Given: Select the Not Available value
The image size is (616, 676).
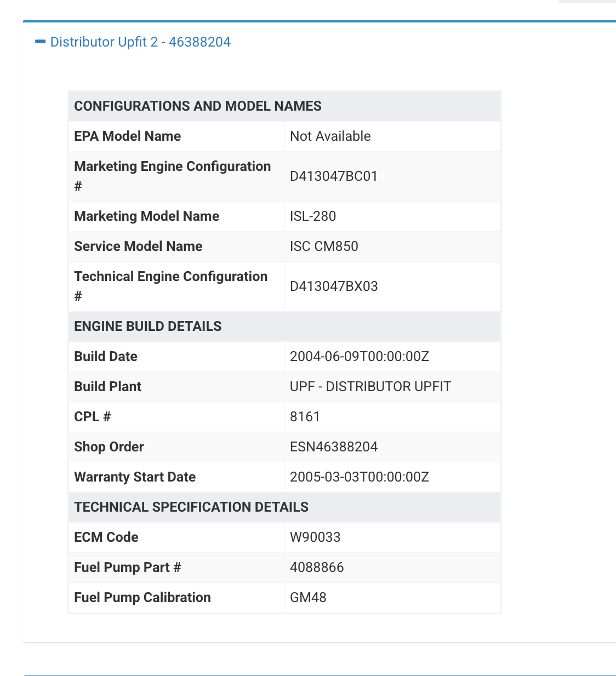Looking at the screenshot, I should (x=330, y=136).
